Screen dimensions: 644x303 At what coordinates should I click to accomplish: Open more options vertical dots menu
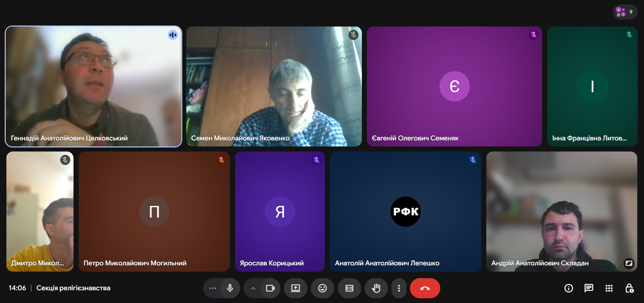coord(399,288)
